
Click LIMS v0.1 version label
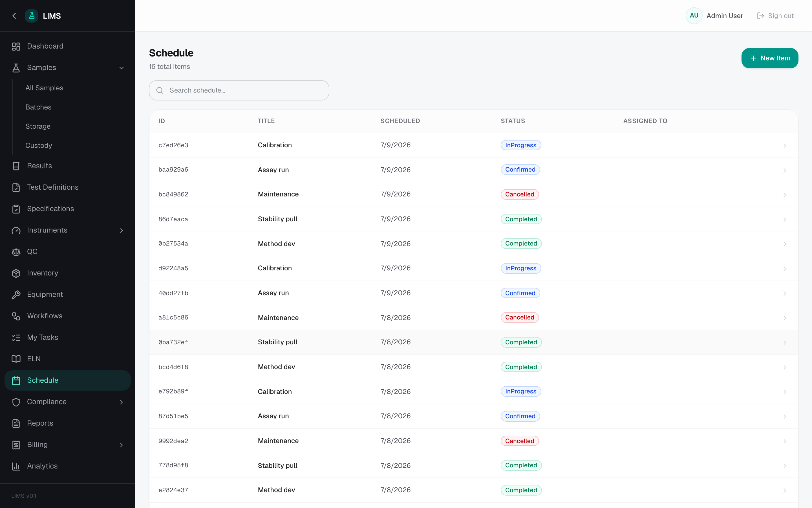pyautogui.click(x=24, y=496)
